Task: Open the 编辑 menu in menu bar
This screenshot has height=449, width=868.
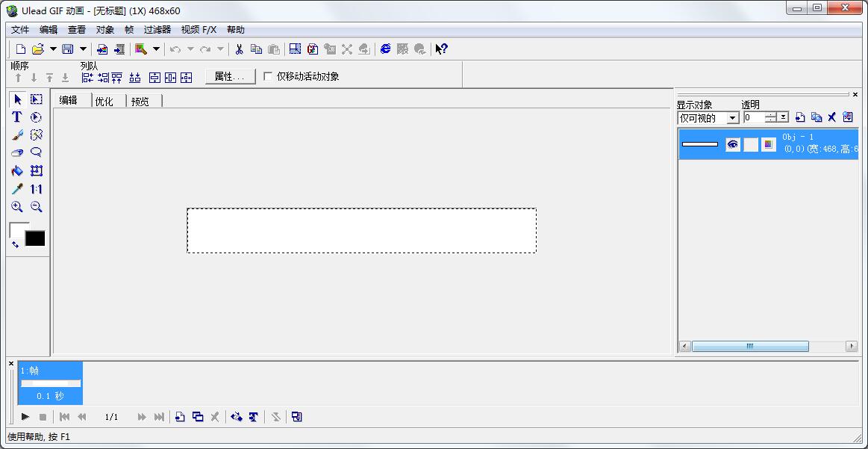Action: (49, 30)
